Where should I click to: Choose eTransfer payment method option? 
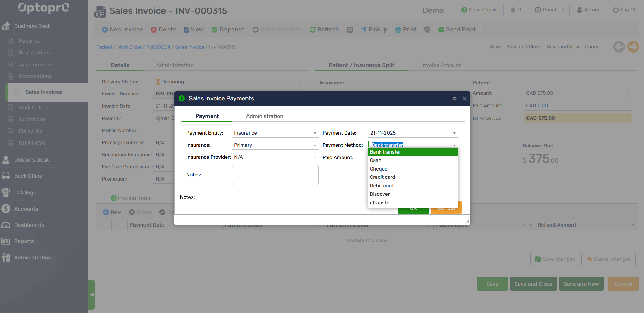coord(380,203)
